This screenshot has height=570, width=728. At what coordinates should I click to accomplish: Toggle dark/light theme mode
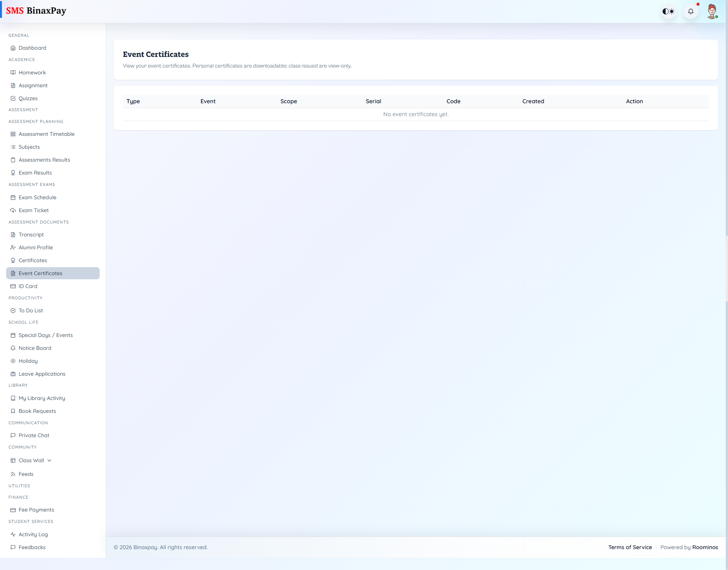pyautogui.click(x=668, y=11)
